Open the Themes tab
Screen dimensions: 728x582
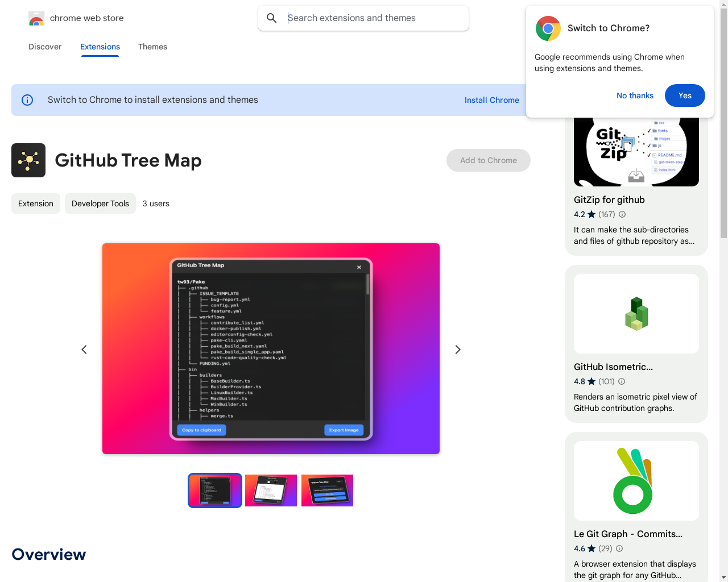[x=152, y=47]
